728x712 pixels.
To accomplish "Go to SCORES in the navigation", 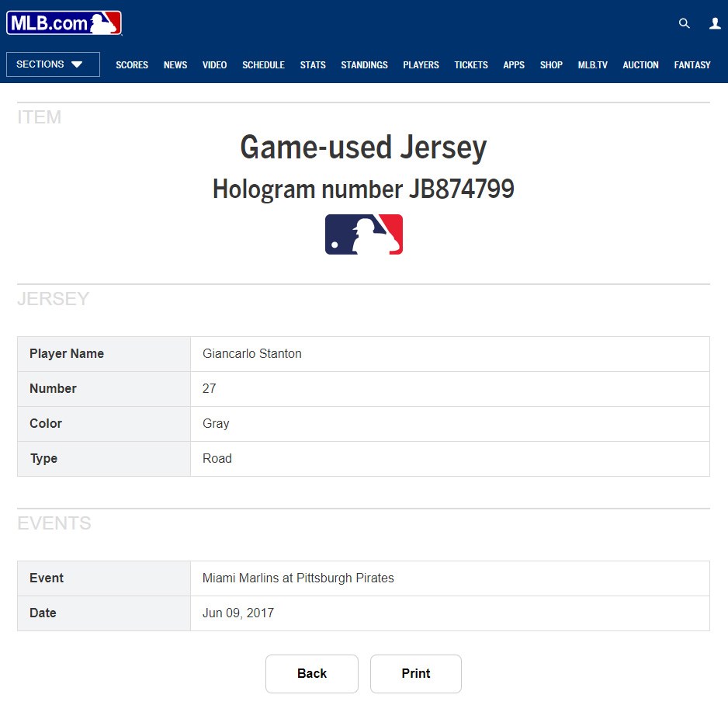I will click(x=132, y=65).
